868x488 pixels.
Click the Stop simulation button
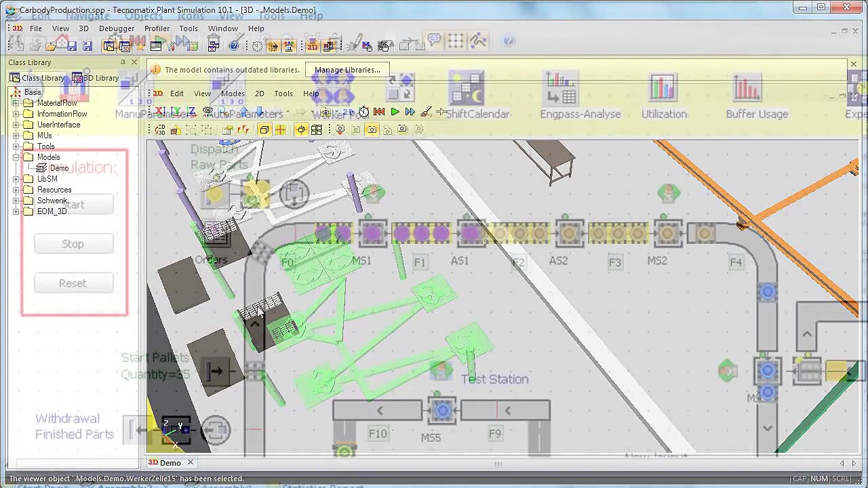pos(73,244)
